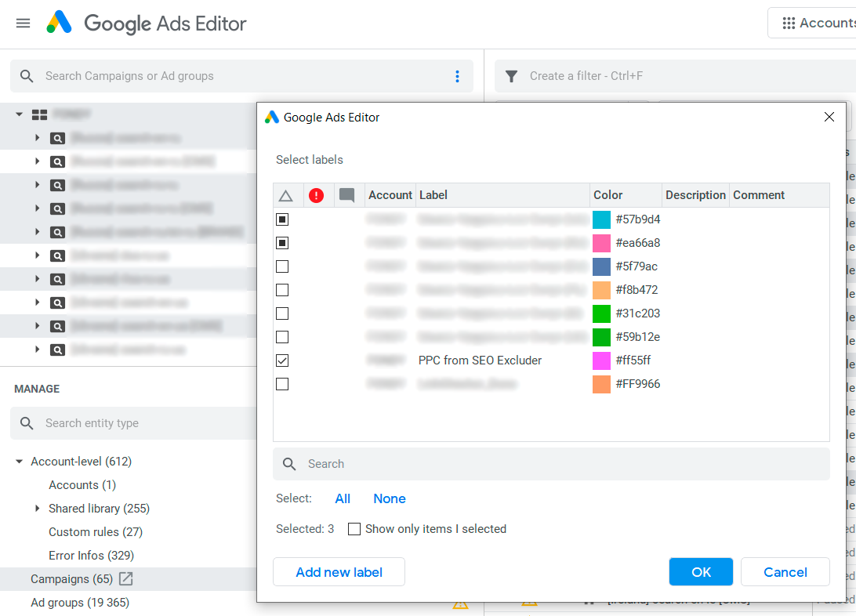Expand the third campaign in tree
The height and width of the screenshot is (616, 856).
click(37, 184)
